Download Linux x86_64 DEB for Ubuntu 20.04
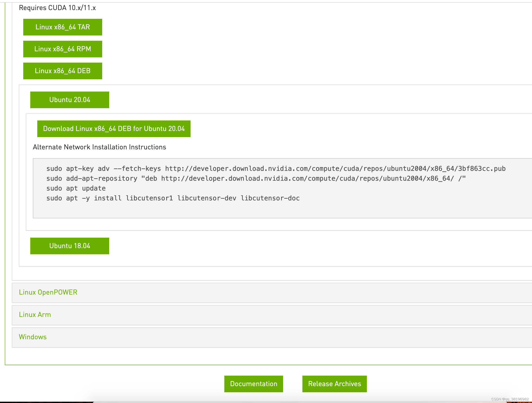The image size is (532, 403). pos(114,129)
